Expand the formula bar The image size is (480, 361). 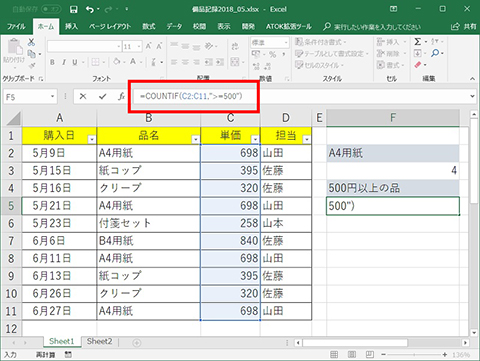pos(472,96)
